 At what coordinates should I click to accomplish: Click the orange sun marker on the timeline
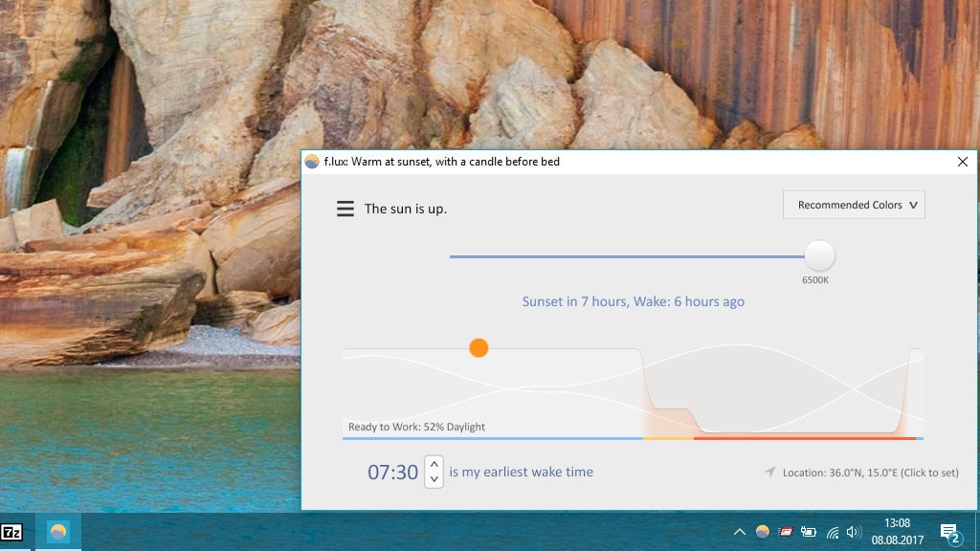coord(479,348)
